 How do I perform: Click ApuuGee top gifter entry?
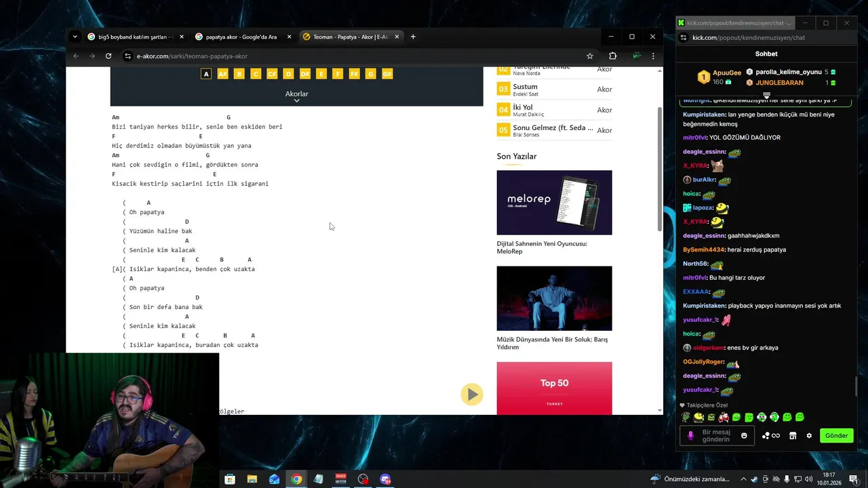coord(719,77)
